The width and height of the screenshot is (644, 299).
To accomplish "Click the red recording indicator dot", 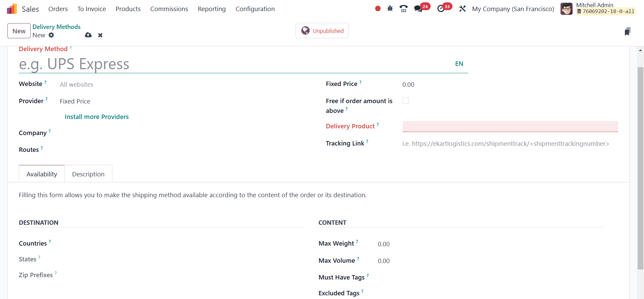I will [x=378, y=9].
